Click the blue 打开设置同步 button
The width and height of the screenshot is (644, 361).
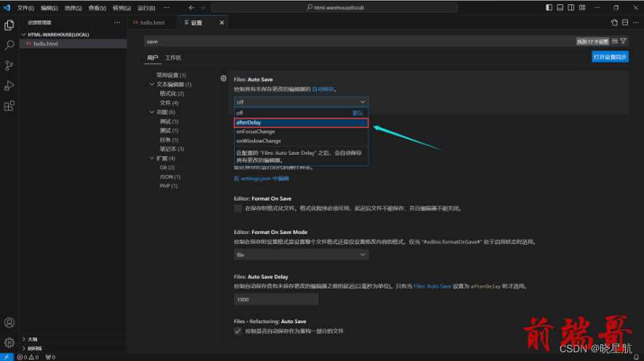pos(610,57)
